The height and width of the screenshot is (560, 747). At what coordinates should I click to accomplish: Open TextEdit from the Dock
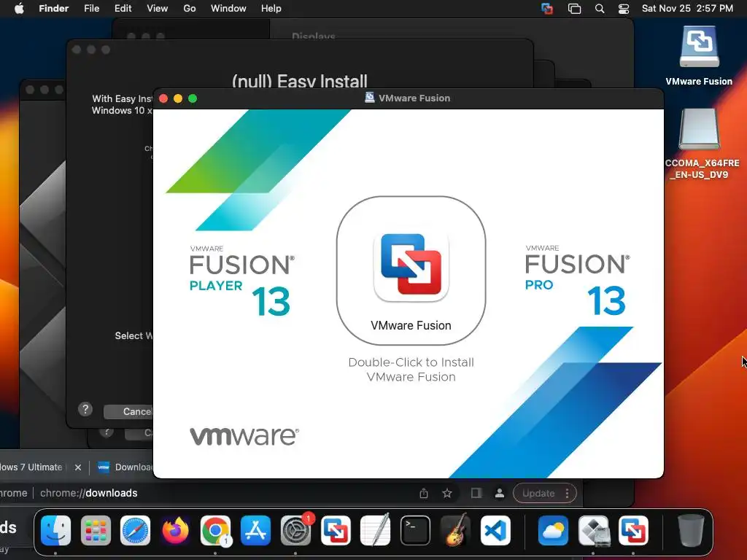click(x=376, y=530)
